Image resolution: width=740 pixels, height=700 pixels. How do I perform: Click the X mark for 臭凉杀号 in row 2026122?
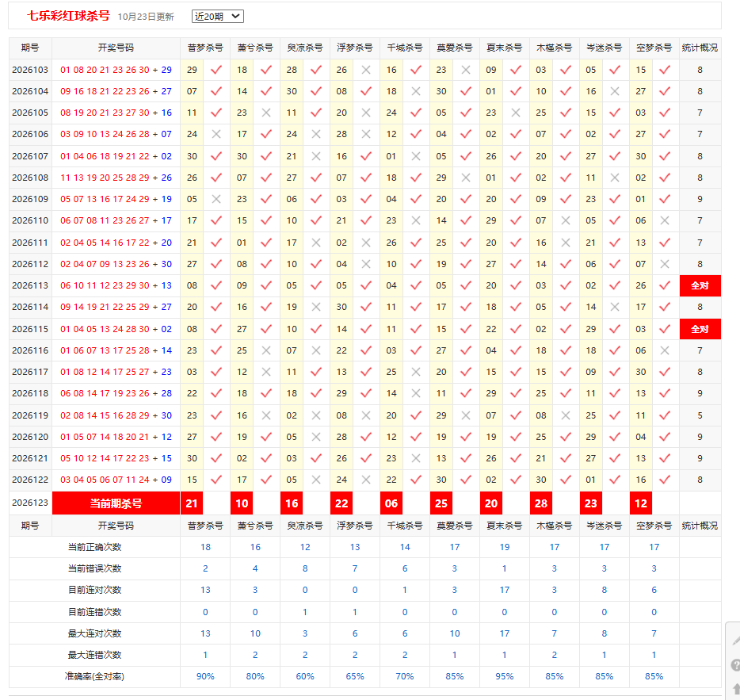[x=316, y=480]
